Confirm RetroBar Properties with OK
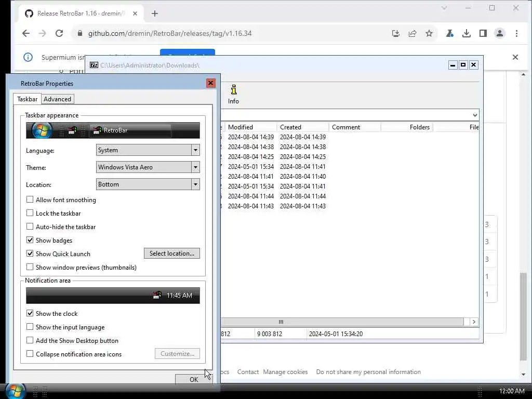 [x=194, y=379]
